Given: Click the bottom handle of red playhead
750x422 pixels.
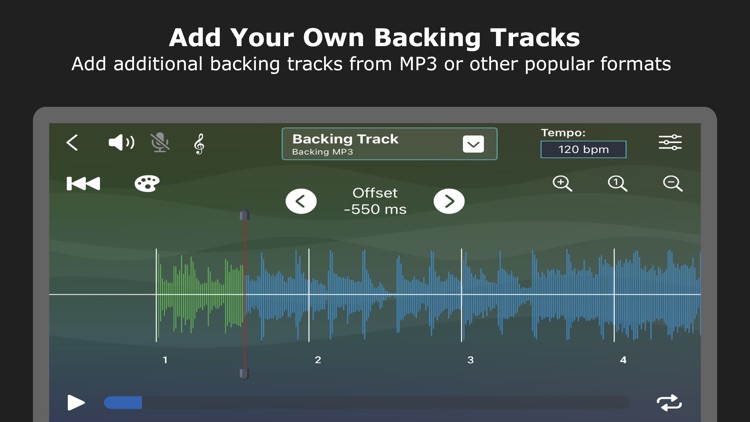Looking at the screenshot, I should tap(244, 373).
